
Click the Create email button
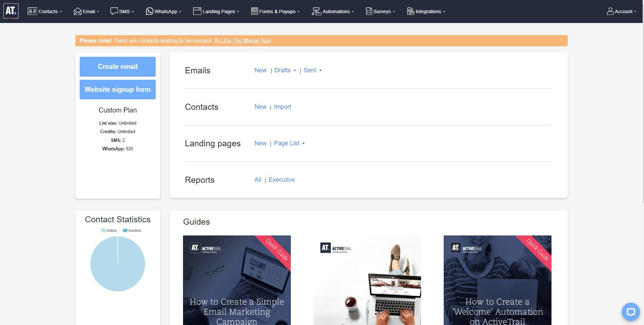[x=117, y=67]
